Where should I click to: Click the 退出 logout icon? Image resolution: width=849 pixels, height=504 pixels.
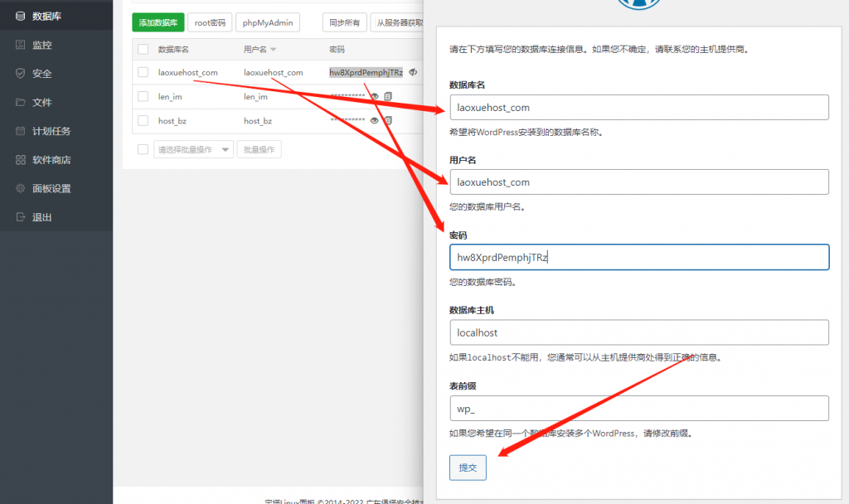pos(20,217)
